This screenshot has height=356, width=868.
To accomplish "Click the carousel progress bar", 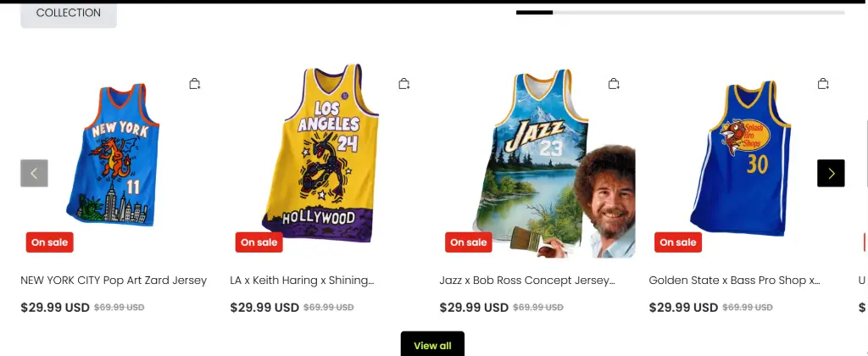I will click(x=680, y=13).
